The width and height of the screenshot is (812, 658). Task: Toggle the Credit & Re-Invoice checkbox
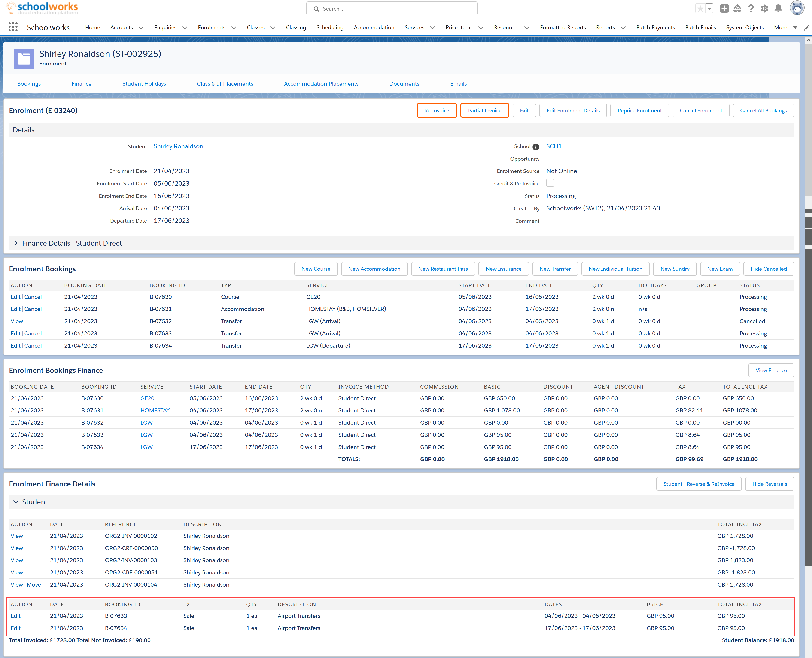[550, 183]
